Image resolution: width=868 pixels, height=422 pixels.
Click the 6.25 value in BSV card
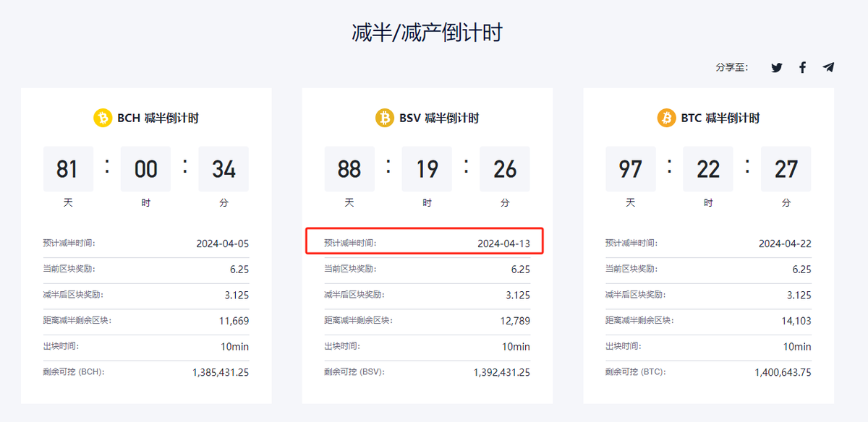point(520,269)
